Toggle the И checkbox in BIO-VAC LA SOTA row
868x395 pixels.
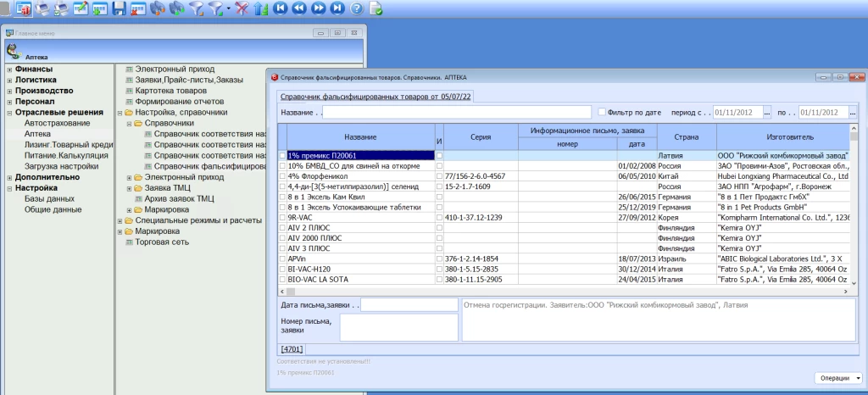pos(440,280)
